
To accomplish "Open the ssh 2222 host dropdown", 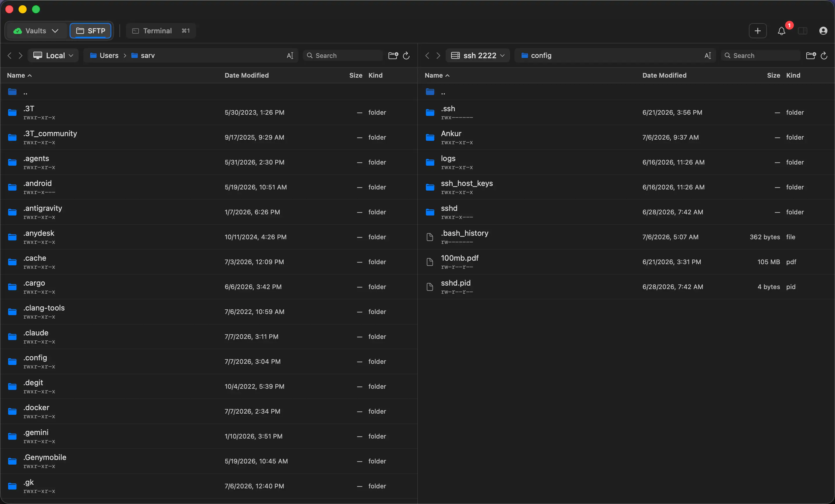I will [478, 56].
